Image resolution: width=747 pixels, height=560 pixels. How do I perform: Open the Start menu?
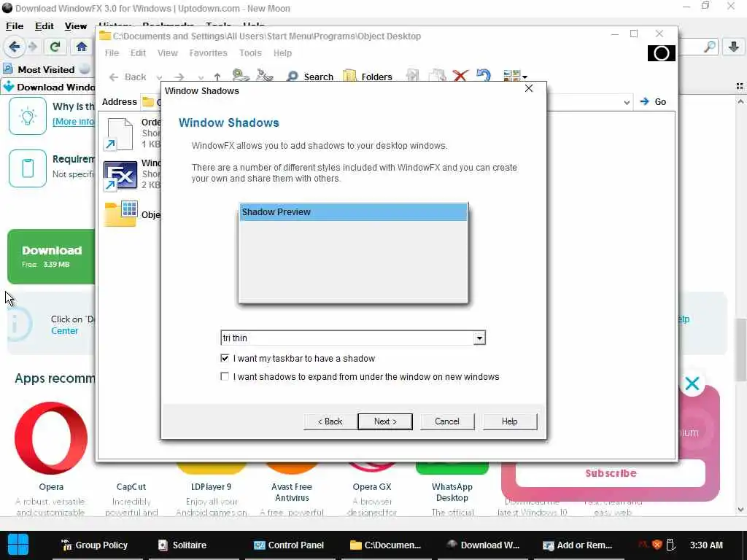pyautogui.click(x=18, y=545)
